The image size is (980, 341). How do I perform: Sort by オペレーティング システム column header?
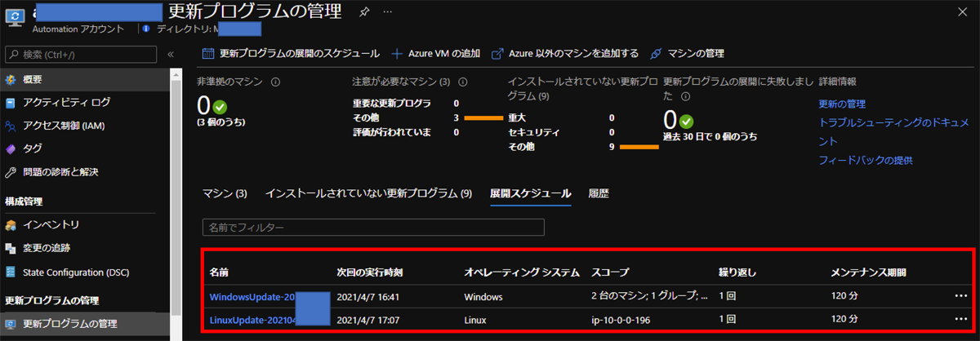(x=521, y=272)
